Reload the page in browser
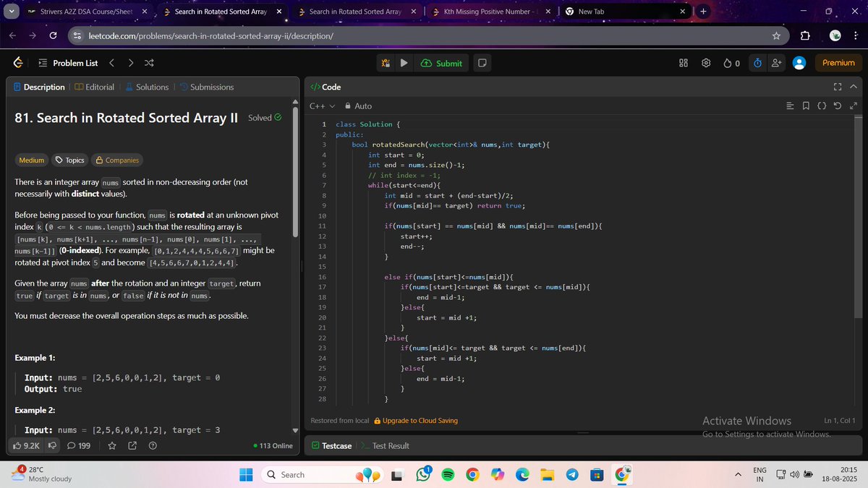This screenshot has width=868, height=488. 53,35
